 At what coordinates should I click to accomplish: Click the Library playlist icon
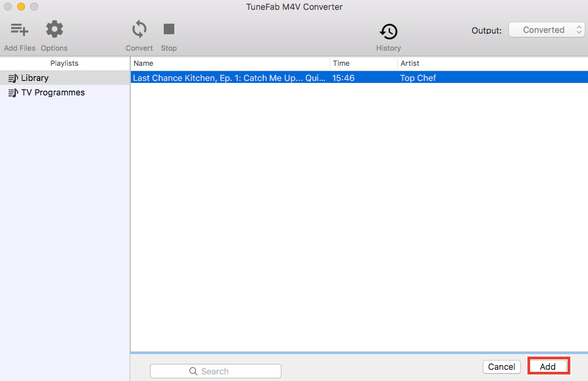point(13,78)
